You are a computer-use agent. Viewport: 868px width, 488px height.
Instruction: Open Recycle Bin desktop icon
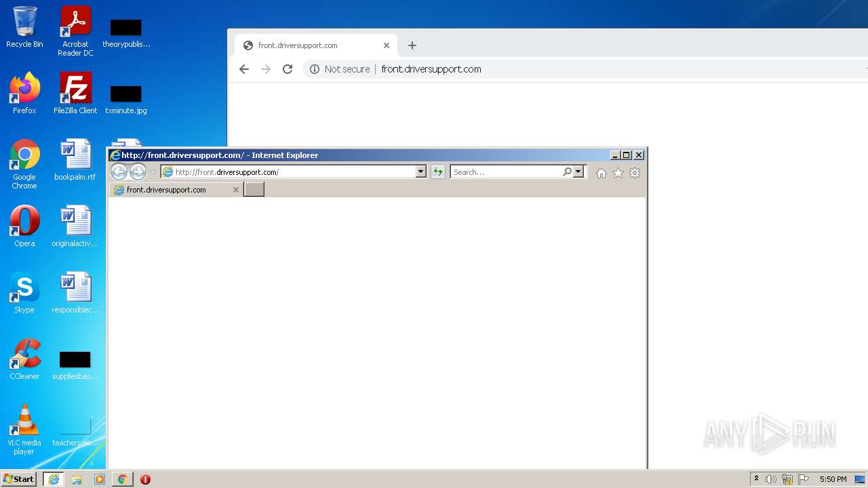(24, 27)
